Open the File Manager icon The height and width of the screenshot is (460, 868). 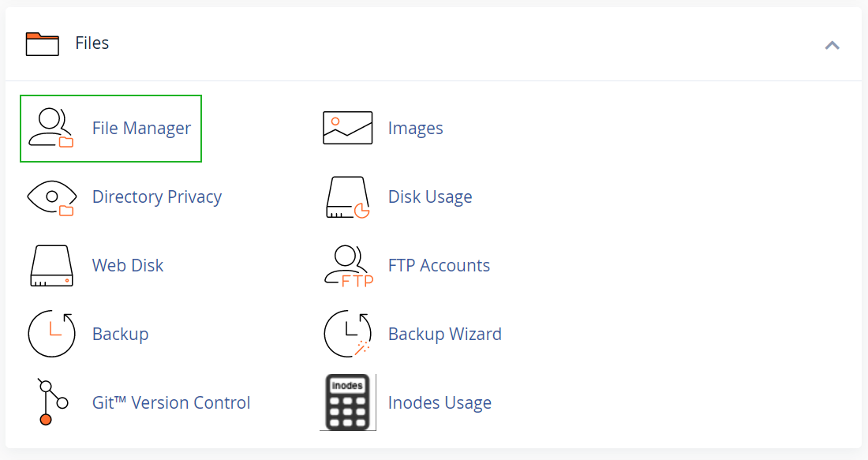tap(51, 128)
